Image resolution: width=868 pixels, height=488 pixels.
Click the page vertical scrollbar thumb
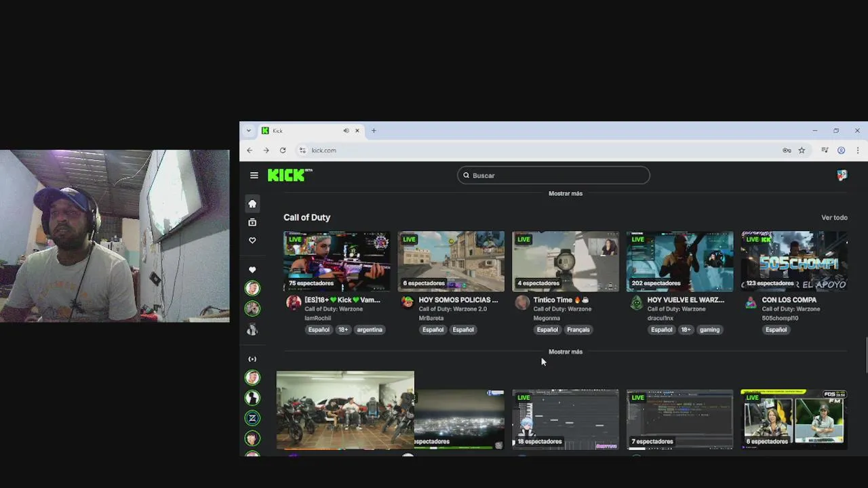866,354
